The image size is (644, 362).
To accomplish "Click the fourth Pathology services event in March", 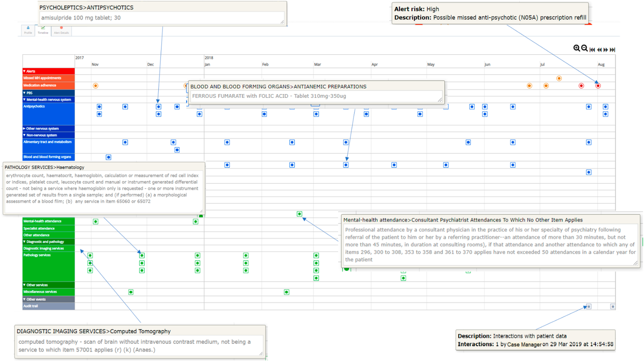I will click(316, 278).
